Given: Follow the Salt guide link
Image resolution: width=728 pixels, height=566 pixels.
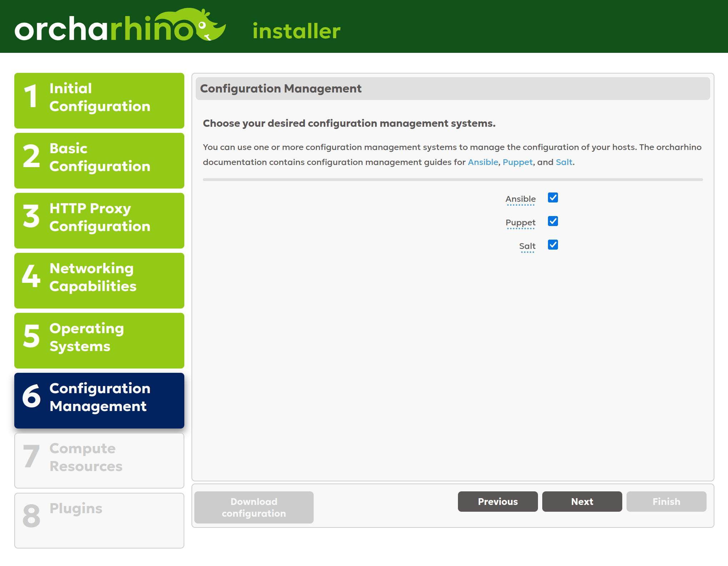Looking at the screenshot, I should [x=564, y=162].
